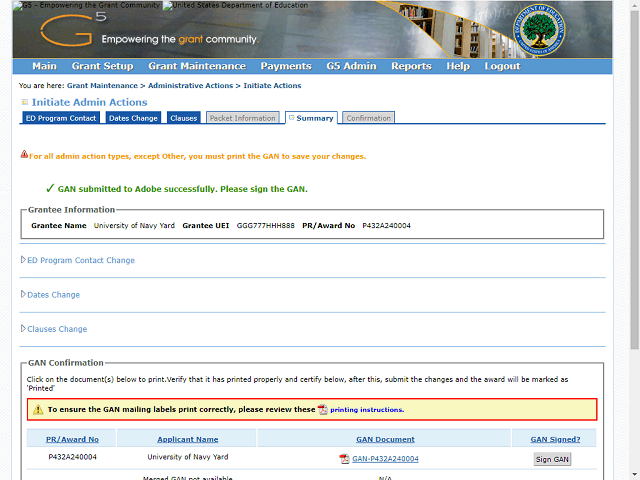
Task: Click the PR/Award No value in Grantee Information
Action: 387,225
